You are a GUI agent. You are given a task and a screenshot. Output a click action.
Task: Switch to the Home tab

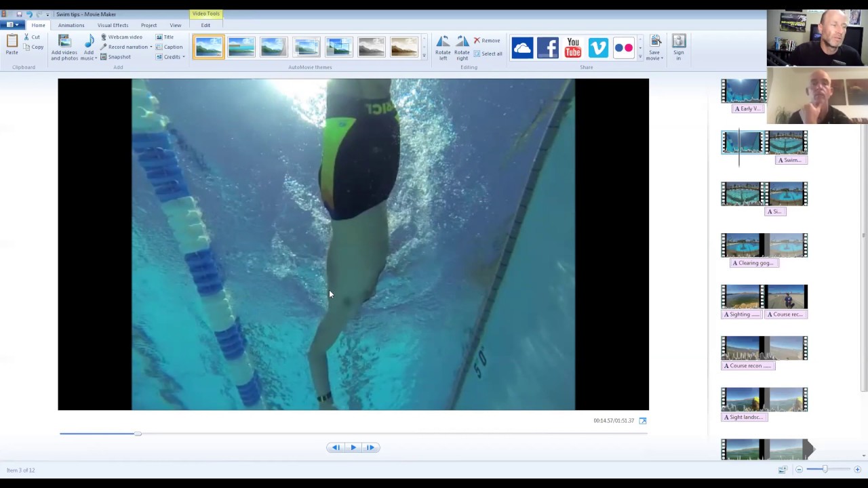(38, 25)
